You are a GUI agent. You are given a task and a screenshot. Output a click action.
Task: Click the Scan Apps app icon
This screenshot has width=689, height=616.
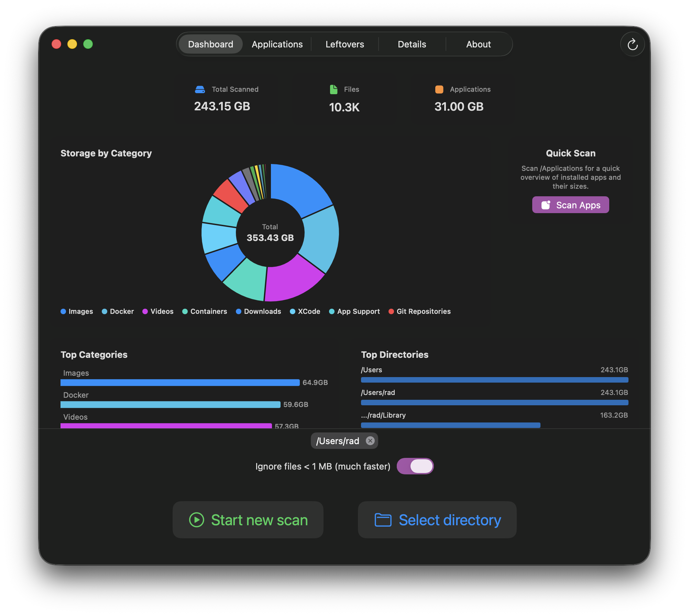[546, 205]
